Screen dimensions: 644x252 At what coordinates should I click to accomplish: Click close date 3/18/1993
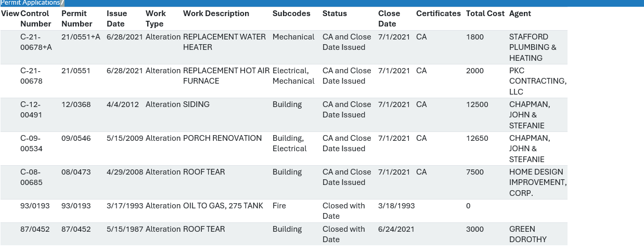[396, 206]
